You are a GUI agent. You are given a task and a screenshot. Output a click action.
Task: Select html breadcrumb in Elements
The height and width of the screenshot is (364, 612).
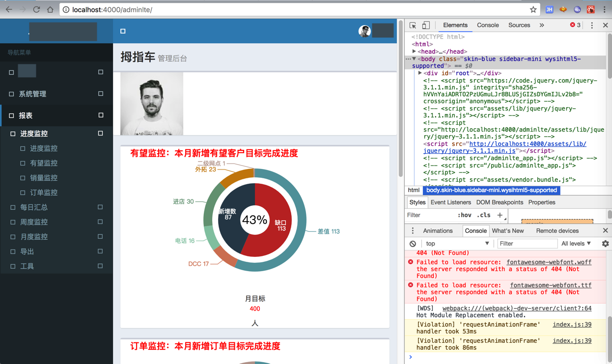[x=414, y=190]
